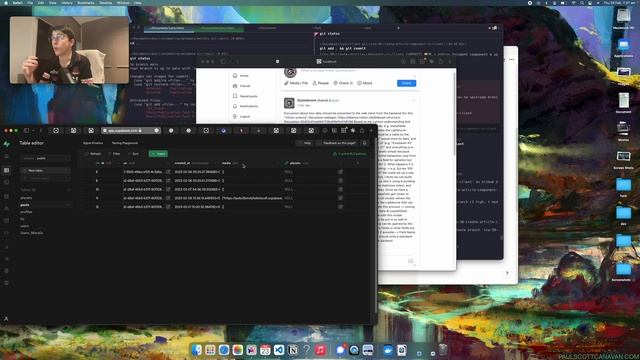Open the Edit menu in the menu bar
This screenshot has height=360, width=640.
click(x=41, y=2)
